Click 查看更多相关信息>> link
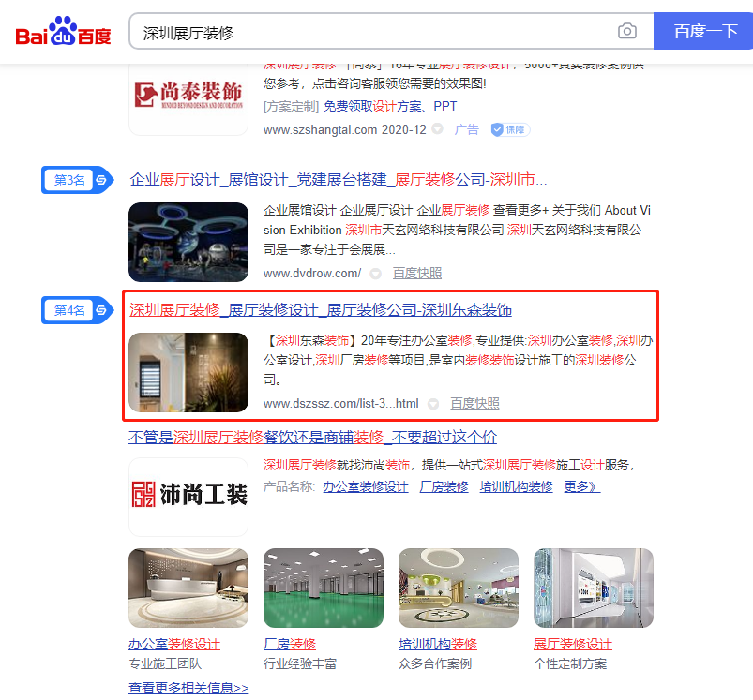The height and width of the screenshot is (700, 753). tap(188, 688)
